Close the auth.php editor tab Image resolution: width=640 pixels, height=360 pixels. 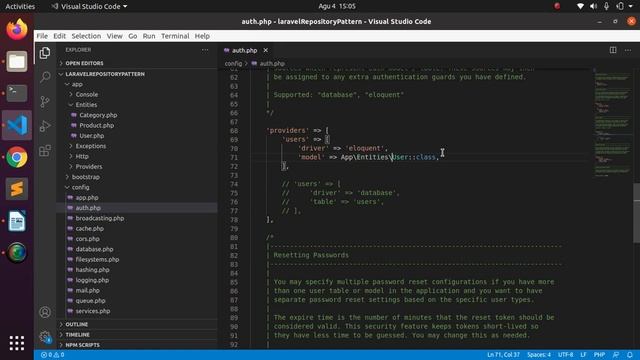point(266,50)
